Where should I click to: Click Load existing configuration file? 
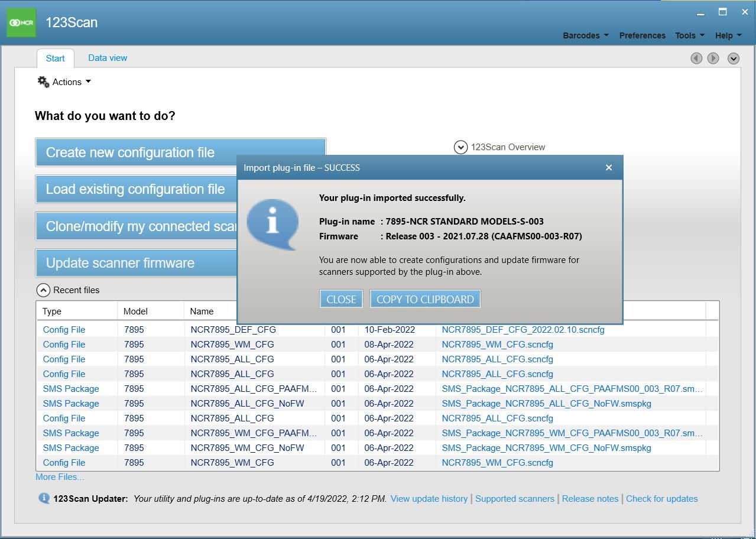(x=137, y=189)
